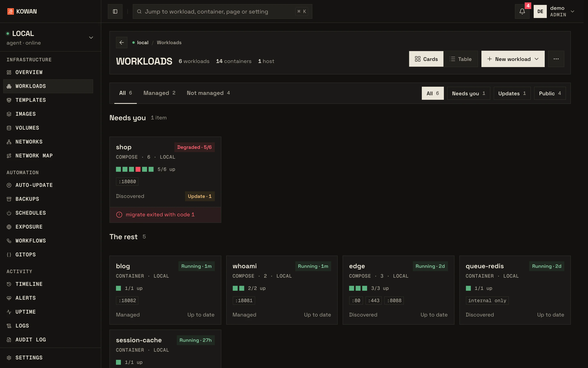Click the Networks sidebar icon
The image size is (588, 368).
pyautogui.click(x=9, y=142)
